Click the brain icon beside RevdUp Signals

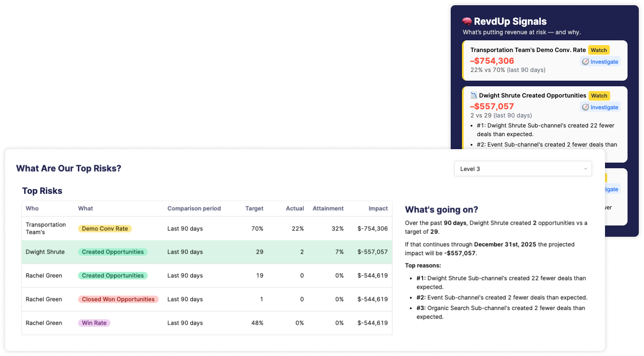pos(467,21)
